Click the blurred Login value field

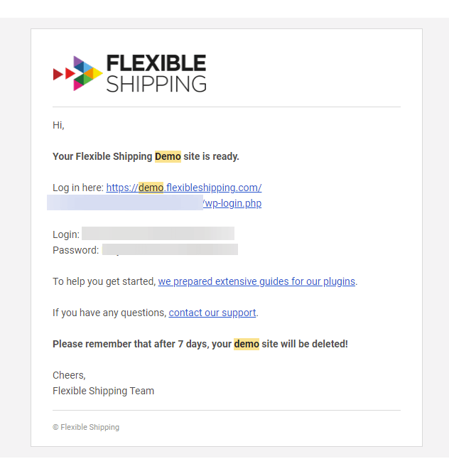pos(158,234)
